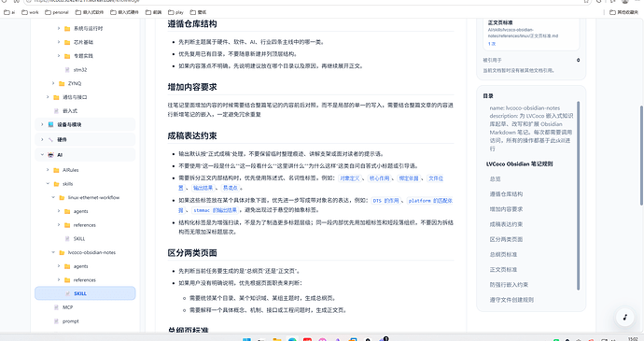Open the 'work' bookmarks folder

(30, 12)
